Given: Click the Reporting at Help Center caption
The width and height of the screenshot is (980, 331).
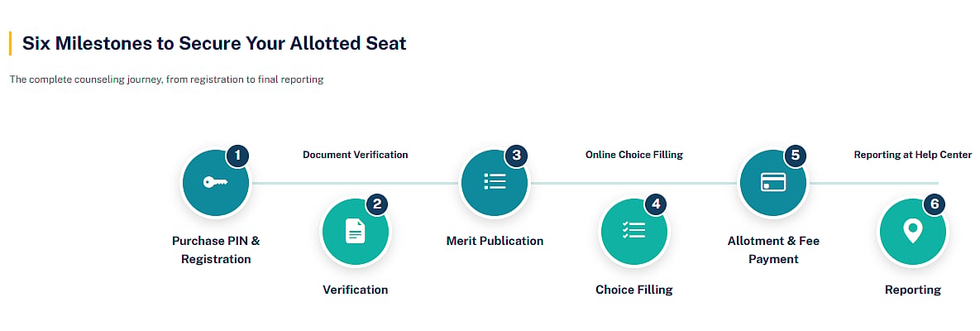Looking at the screenshot, I should point(912,155).
